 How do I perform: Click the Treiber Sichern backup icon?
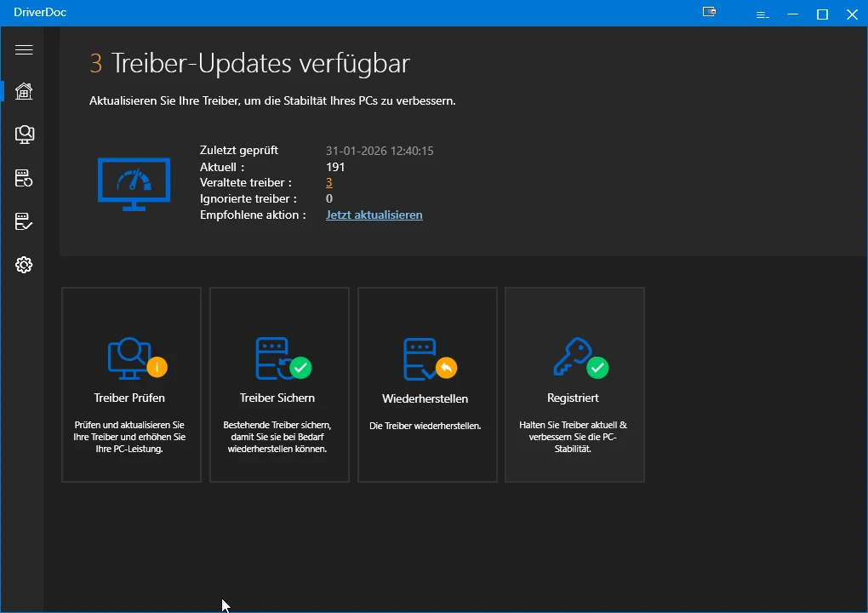pyautogui.click(x=277, y=358)
